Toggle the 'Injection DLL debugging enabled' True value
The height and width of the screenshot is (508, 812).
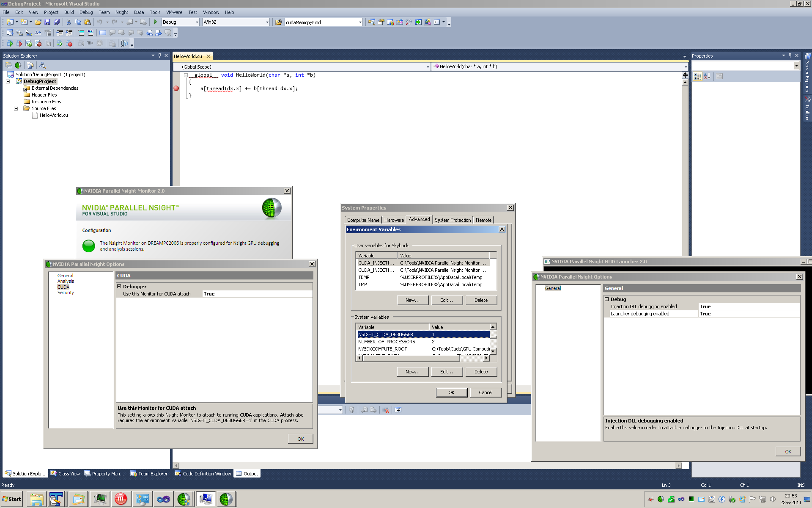click(705, 306)
